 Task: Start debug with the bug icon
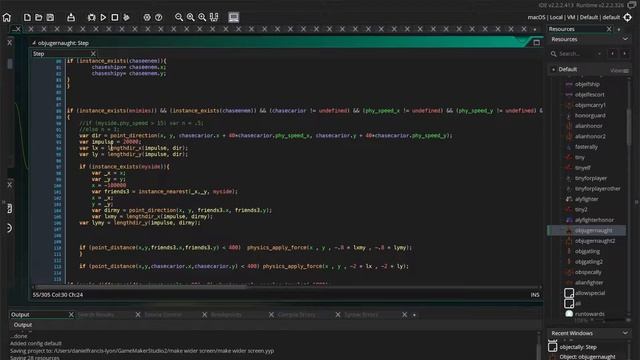pyautogui.click(x=91, y=17)
